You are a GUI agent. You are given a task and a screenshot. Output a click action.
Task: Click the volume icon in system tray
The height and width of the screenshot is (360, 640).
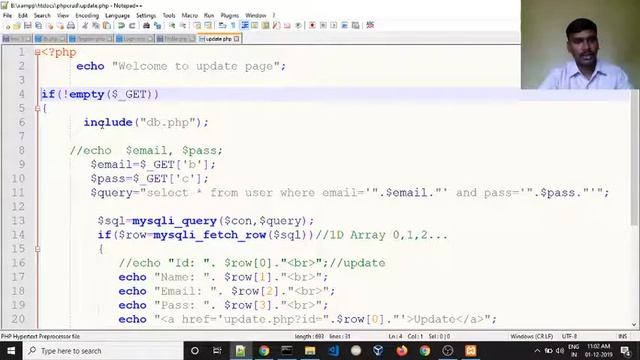point(560,351)
